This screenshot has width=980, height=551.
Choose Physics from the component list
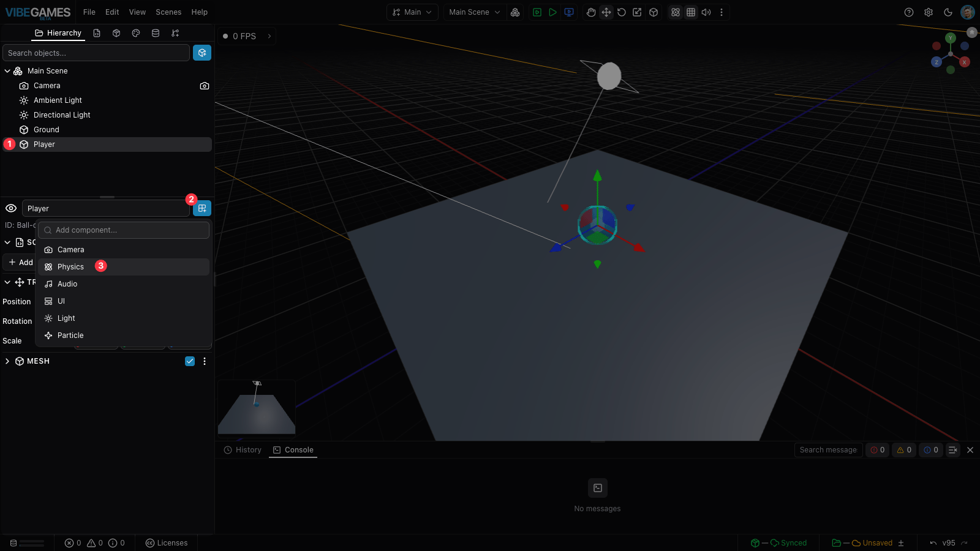point(124,267)
